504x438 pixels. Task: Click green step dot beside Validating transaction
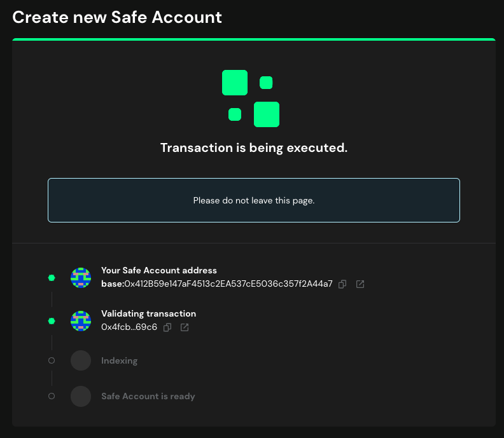pyautogui.click(x=52, y=321)
